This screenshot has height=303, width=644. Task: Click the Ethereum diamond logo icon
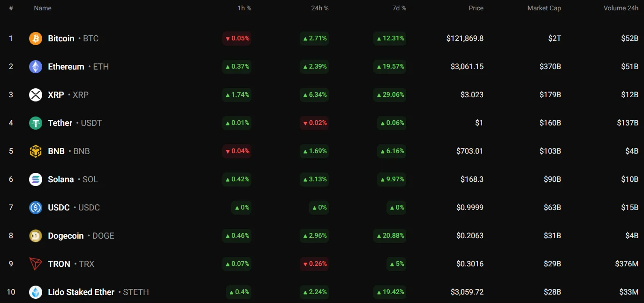click(36, 67)
